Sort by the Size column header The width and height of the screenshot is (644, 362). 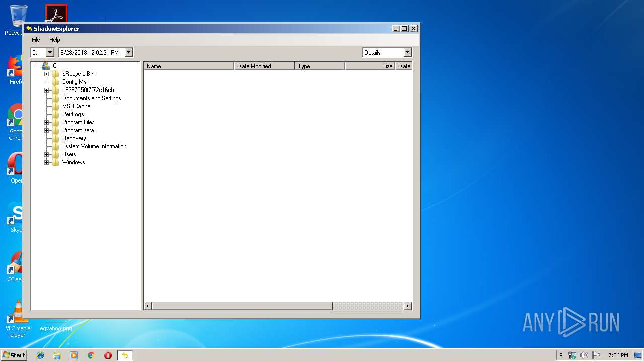tap(370, 66)
